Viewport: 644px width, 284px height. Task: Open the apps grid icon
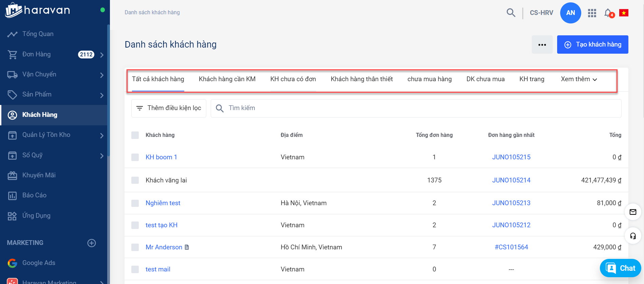(592, 13)
